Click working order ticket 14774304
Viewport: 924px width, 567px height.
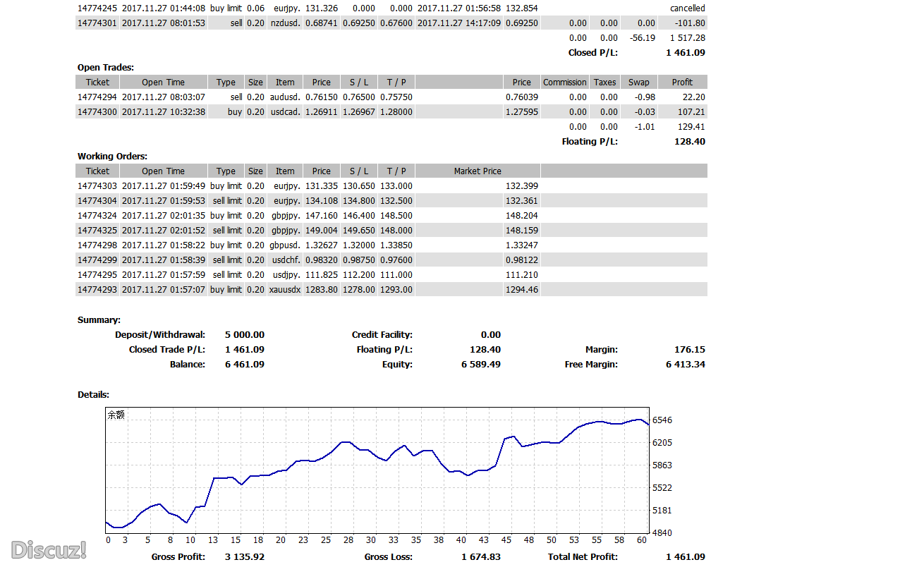click(97, 201)
